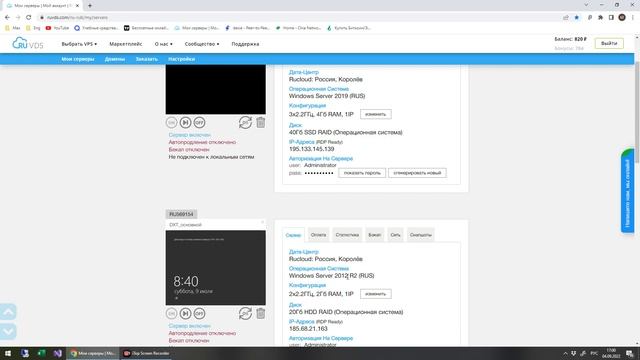The width and height of the screenshot is (640, 360).
Task: Click the ON icon of server RU569154
Action: [x=171, y=313]
